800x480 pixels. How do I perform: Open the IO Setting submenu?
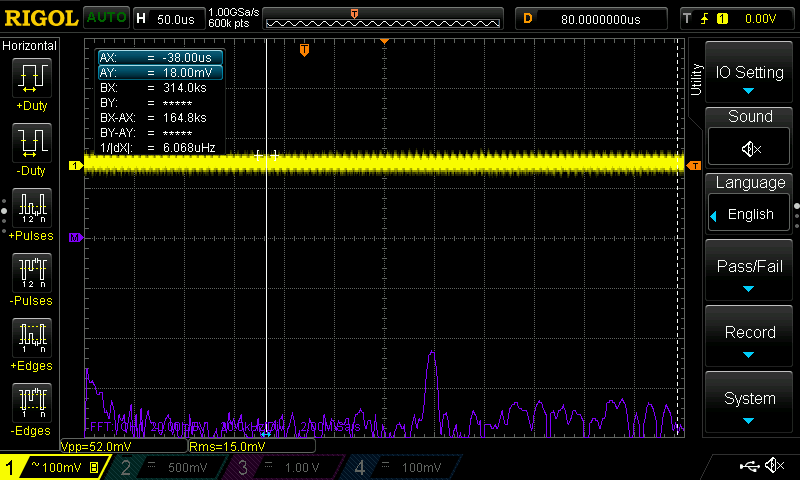pos(750,76)
